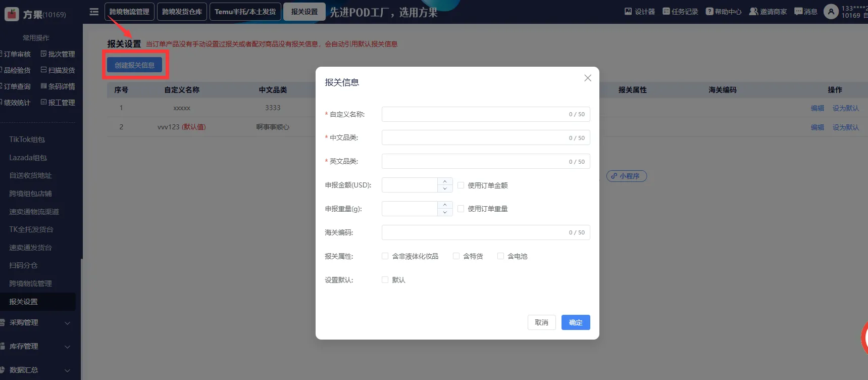Open 速卖通物流渠道 in sidebar
The image size is (868, 380).
34,212
